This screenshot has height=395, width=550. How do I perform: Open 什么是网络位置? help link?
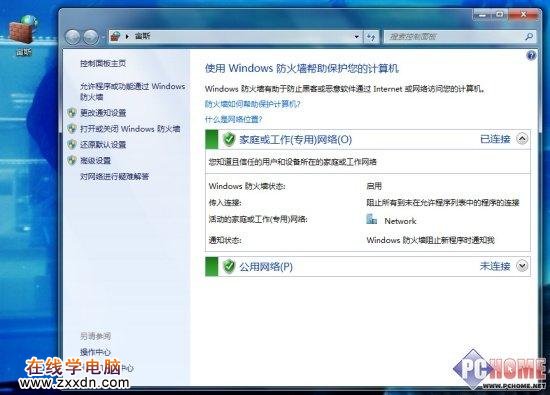tap(234, 119)
